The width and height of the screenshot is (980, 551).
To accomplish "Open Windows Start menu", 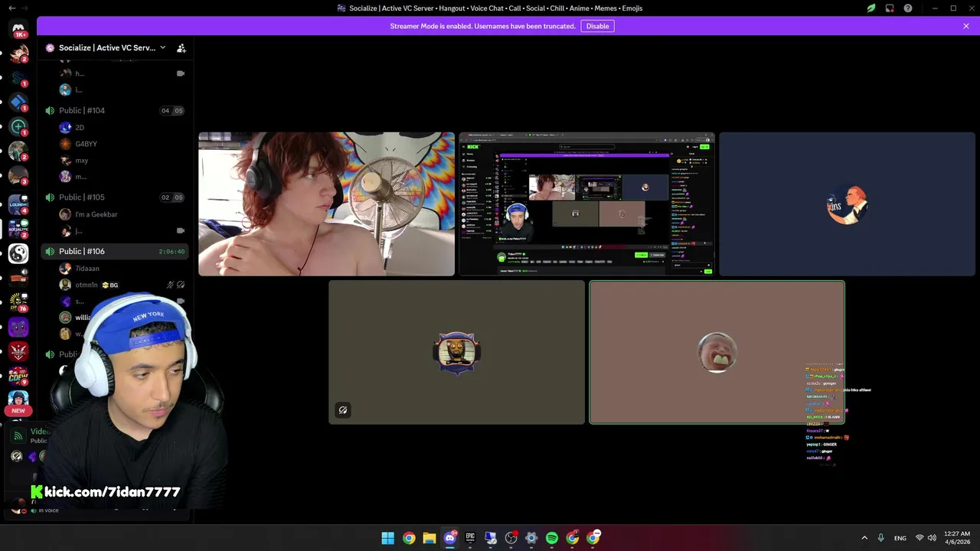I will pyautogui.click(x=388, y=538).
